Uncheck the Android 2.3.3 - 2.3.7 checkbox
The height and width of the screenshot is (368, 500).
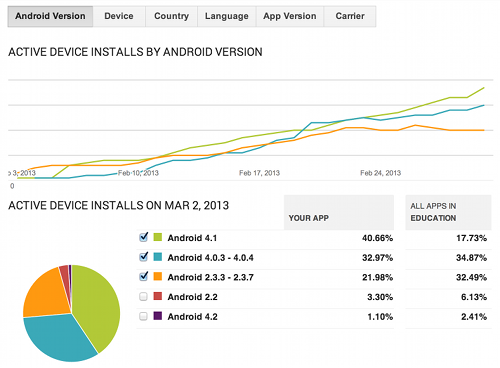[x=144, y=277]
